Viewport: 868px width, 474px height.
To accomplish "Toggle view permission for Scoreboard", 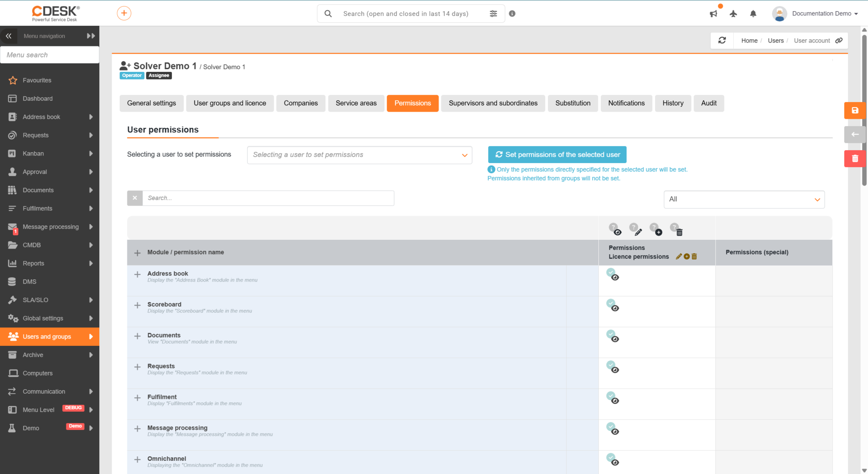I will 612,305.
